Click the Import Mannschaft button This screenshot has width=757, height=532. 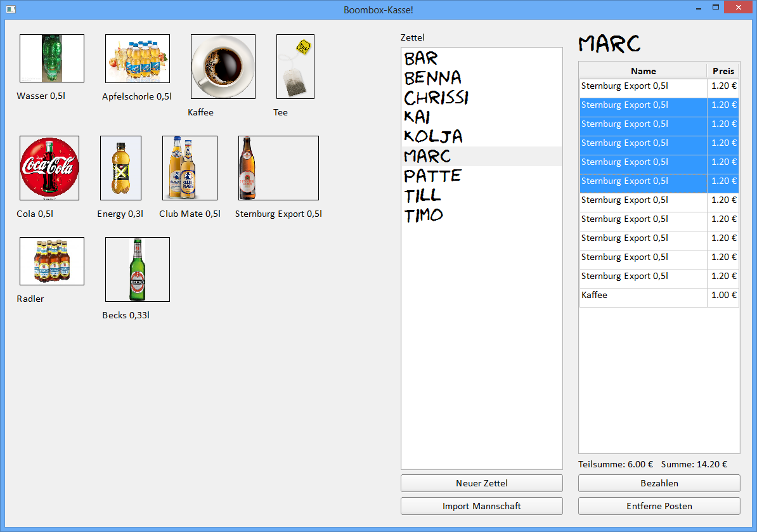(481, 506)
